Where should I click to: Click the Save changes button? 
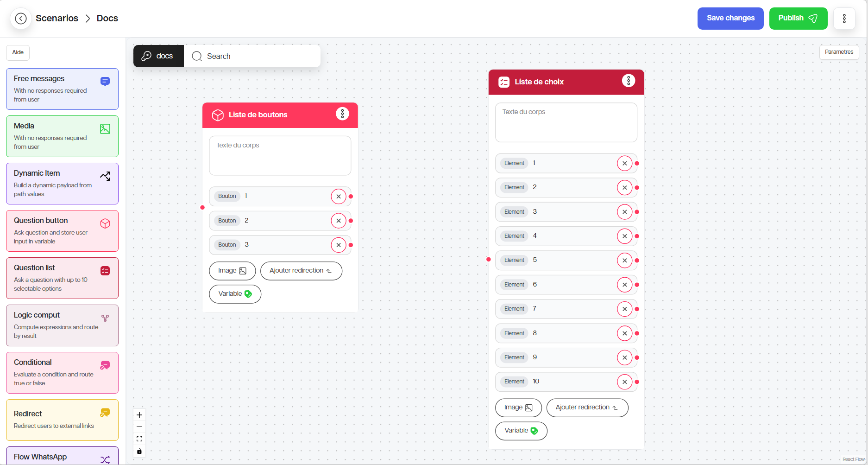pyautogui.click(x=730, y=19)
